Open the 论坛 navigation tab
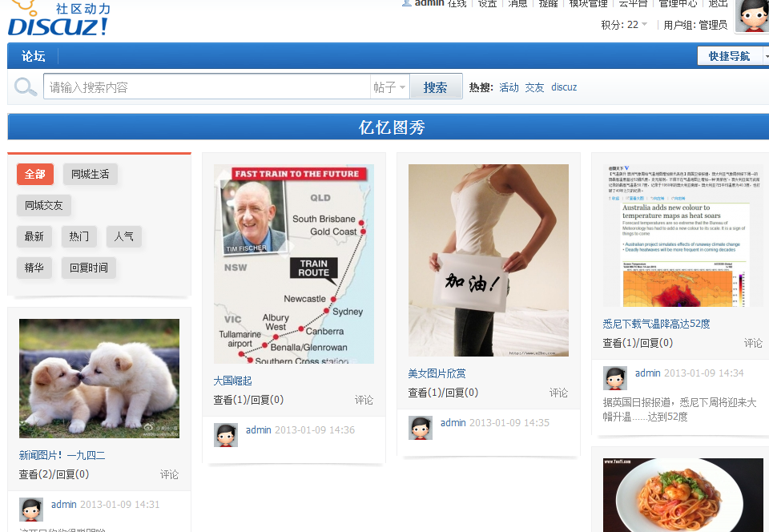This screenshot has width=769, height=532. point(34,56)
